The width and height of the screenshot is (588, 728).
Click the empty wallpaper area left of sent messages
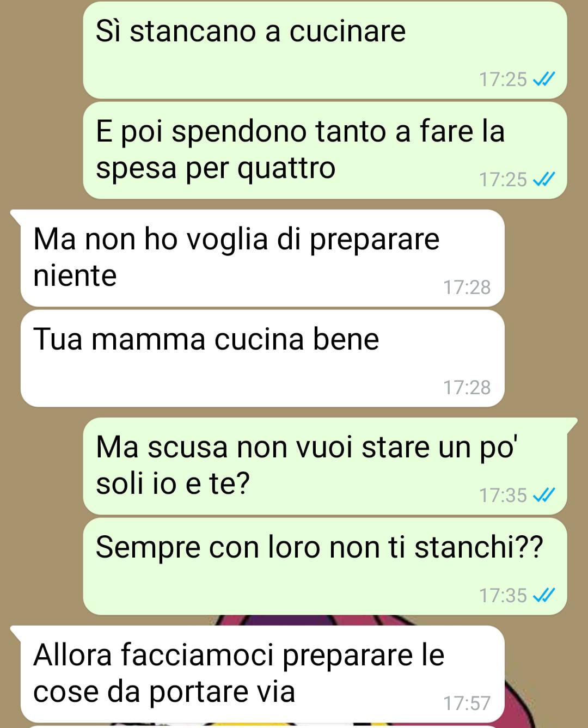[x=41, y=98]
